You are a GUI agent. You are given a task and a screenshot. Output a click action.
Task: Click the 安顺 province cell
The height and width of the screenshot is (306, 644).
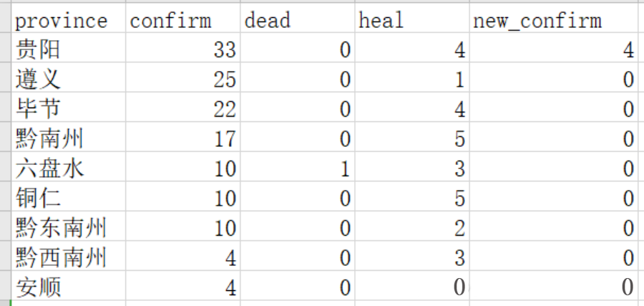coord(69,287)
